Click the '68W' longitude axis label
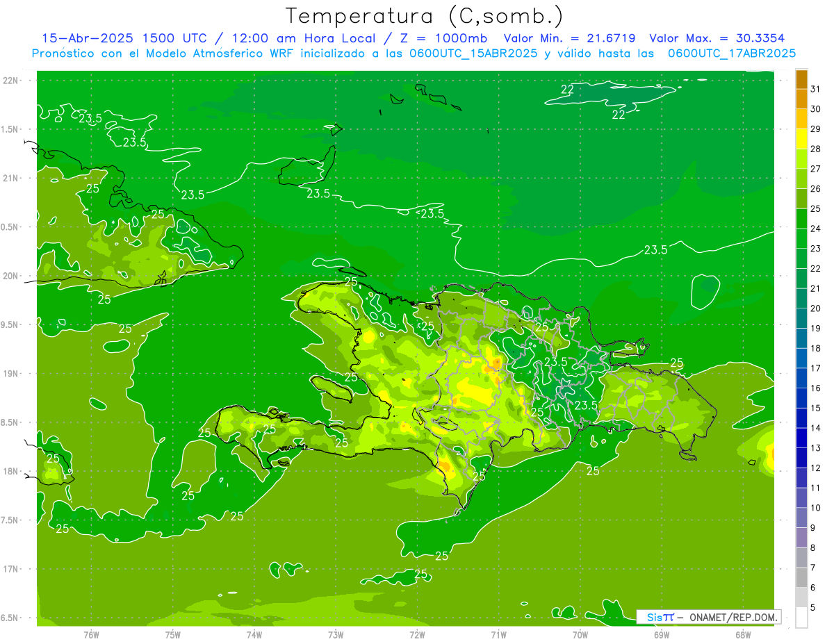Screen dimensions: 834x644 pyautogui.click(x=743, y=634)
